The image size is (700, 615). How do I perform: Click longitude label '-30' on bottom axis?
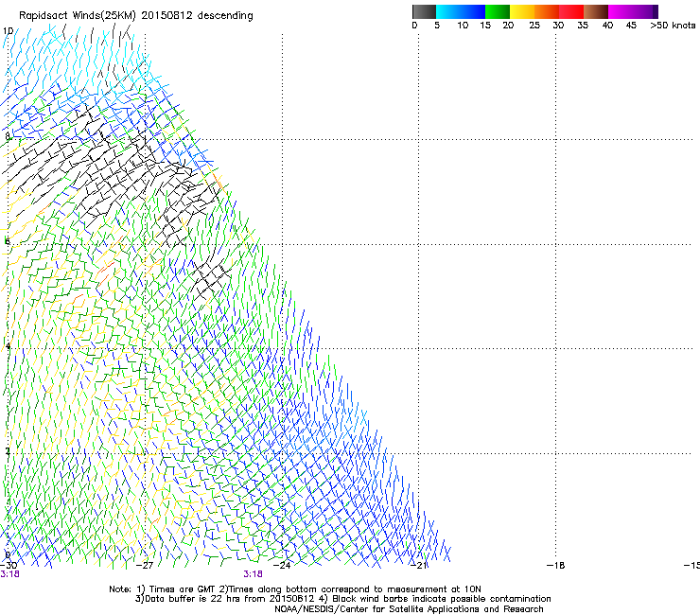tap(9, 566)
